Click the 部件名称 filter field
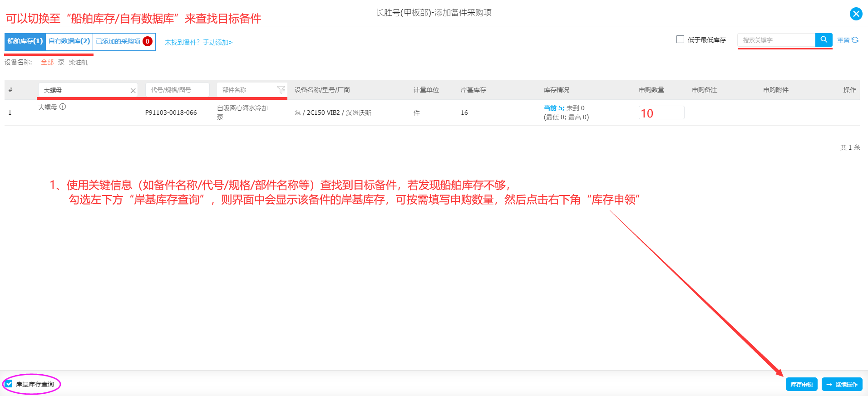Image resolution: width=868 pixels, height=396 pixels. [252, 90]
